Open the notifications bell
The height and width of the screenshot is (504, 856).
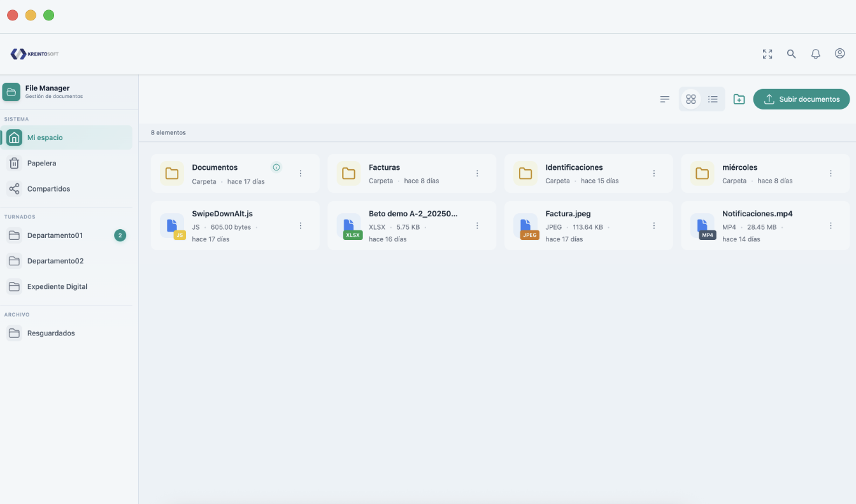pyautogui.click(x=815, y=54)
